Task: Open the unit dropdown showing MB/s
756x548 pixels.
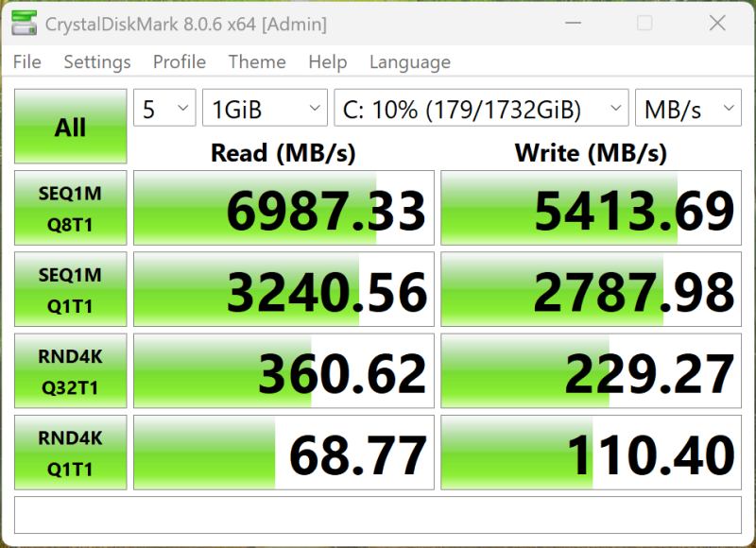Action: tap(688, 108)
